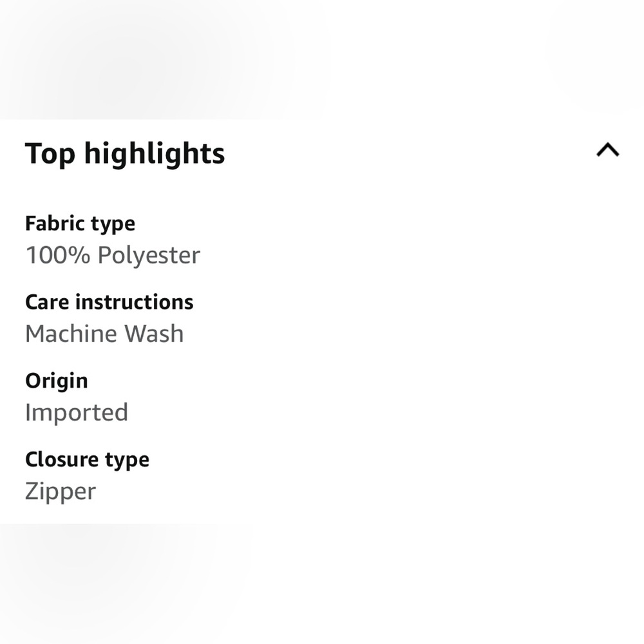Click the Zipper value text
This screenshot has height=644, width=644.
pyautogui.click(x=61, y=491)
